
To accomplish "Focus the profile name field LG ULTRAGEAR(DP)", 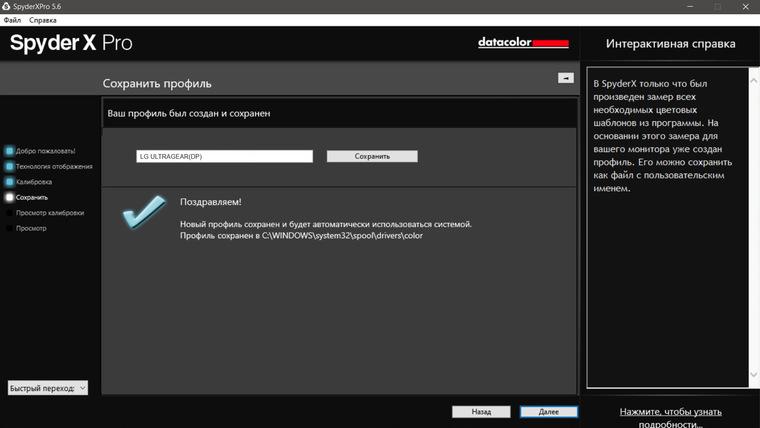I will [224, 156].
